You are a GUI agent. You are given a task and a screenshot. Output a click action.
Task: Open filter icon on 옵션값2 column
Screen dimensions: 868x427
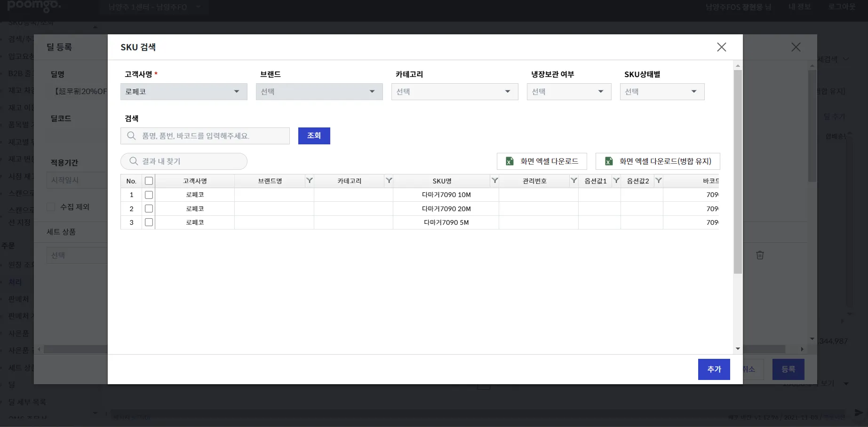[659, 181]
